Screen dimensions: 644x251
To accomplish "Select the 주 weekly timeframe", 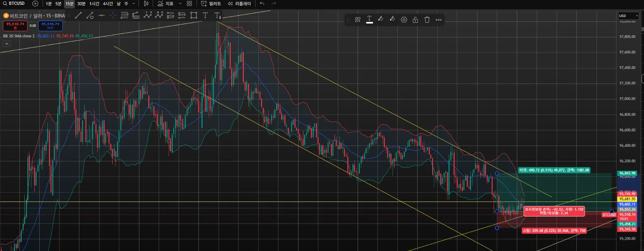I will pos(126,4).
